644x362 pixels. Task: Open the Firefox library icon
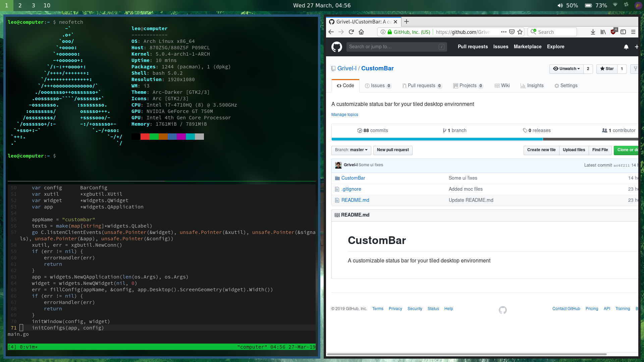click(x=603, y=32)
